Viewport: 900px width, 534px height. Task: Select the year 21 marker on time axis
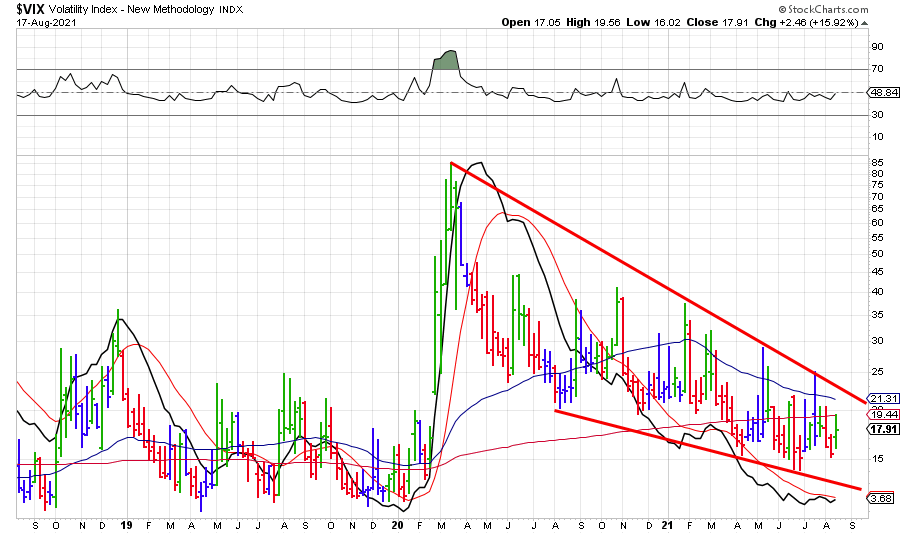pyautogui.click(x=669, y=525)
